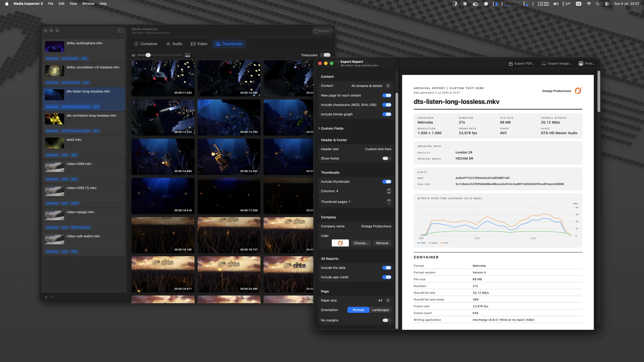644x362 pixels.
Task: Switch to the Audio tab
Action: pyautogui.click(x=174, y=44)
